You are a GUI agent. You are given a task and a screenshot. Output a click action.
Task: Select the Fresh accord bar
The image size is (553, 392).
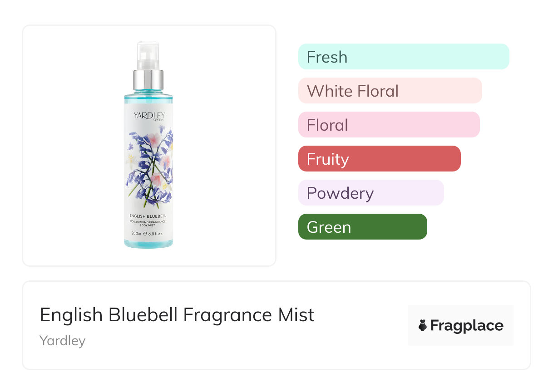tap(403, 57)
